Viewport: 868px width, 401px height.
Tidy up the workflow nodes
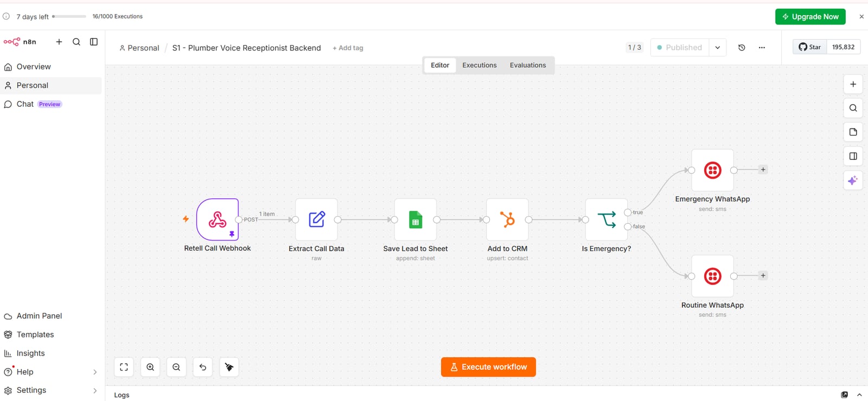pos(229,367)
